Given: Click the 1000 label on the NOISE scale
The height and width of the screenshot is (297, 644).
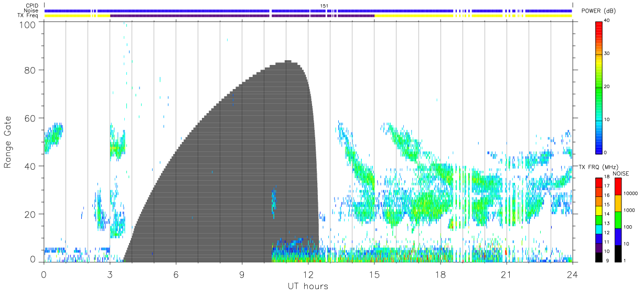Looking at the screenshot, I should pos(630,211).
